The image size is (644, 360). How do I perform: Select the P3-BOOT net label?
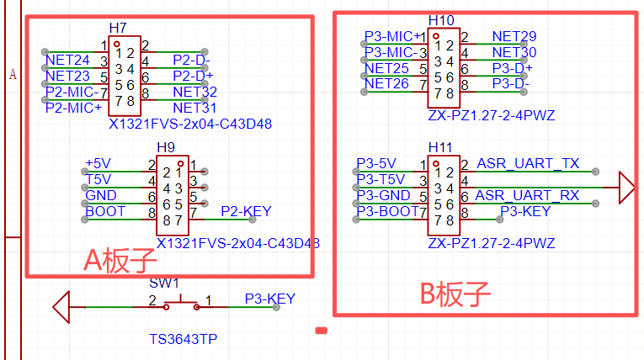click(386, 211)
